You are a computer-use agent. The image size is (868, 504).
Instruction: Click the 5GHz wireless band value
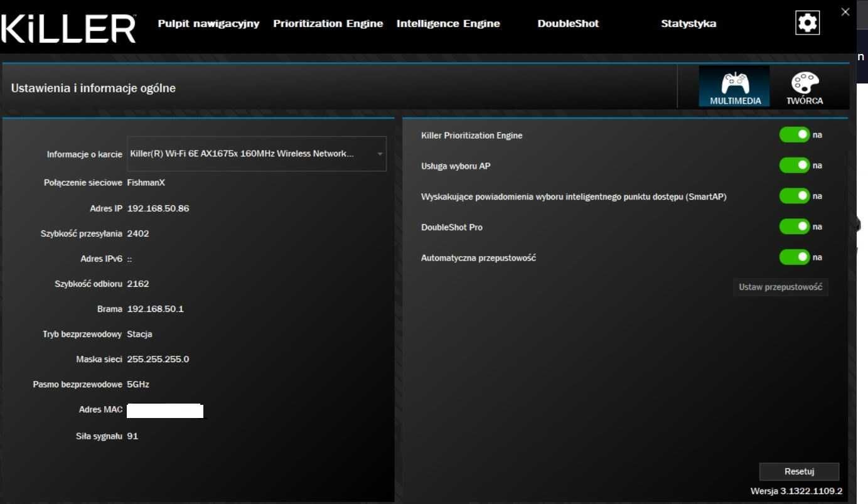[x=138, y=384]
